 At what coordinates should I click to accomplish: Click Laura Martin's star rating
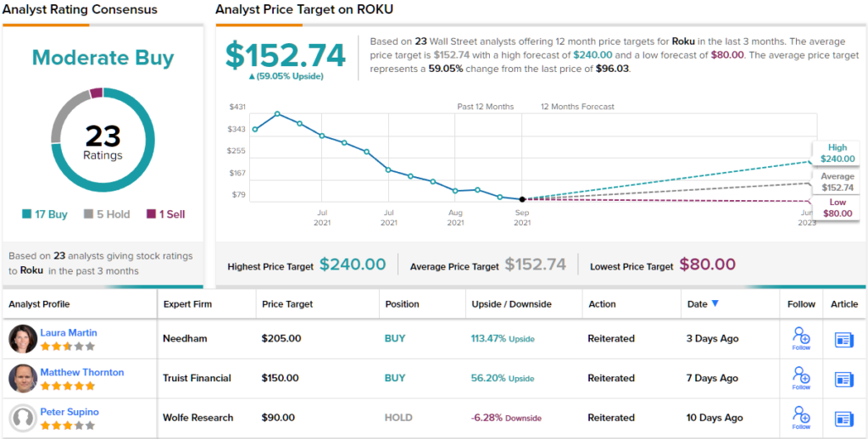68,347
